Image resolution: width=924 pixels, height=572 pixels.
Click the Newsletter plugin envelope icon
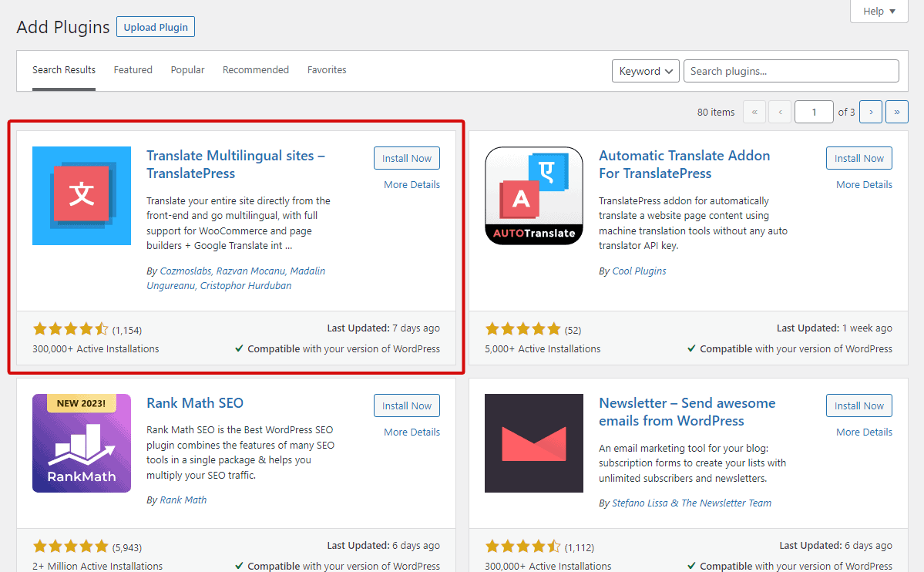533,443
